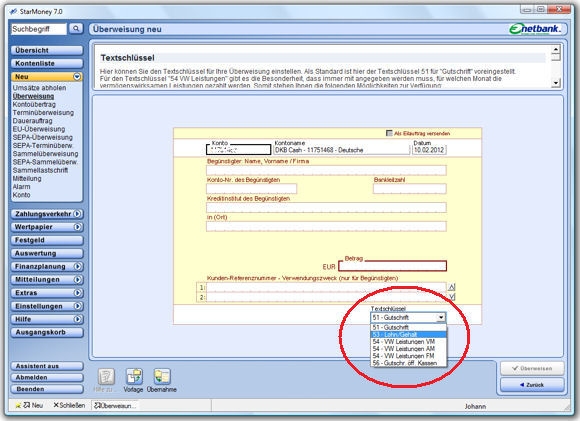Click Schließen in the bottom bar
Screen dimensions: 580x421
pyautogui.click(x=69, y=405)
